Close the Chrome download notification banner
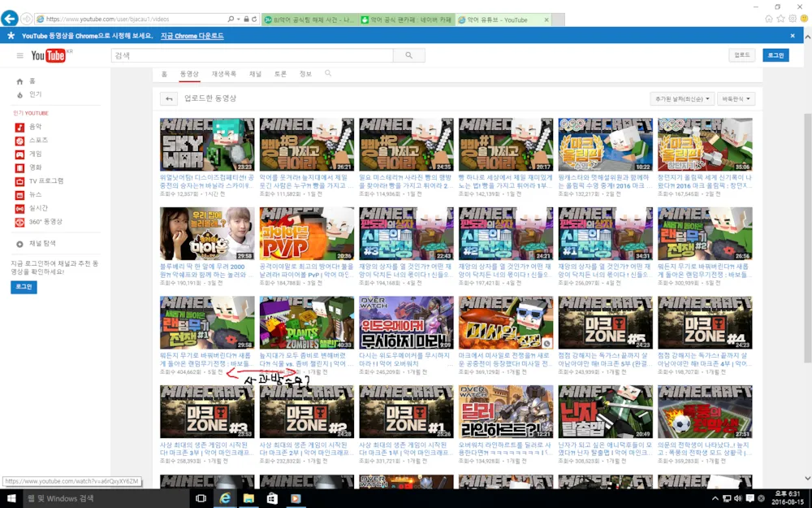This screenshot has height=508, width=812. coord(793,36)
